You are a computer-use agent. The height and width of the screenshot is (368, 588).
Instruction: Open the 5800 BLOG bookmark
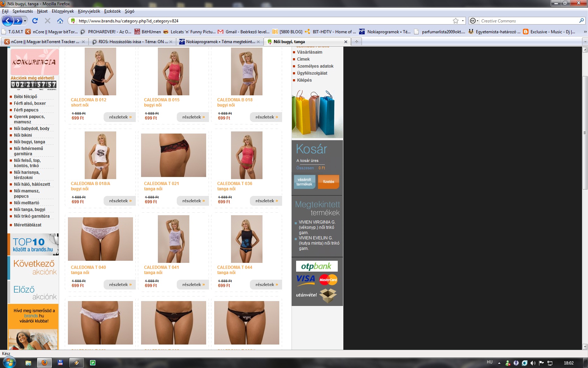point(287,32)
